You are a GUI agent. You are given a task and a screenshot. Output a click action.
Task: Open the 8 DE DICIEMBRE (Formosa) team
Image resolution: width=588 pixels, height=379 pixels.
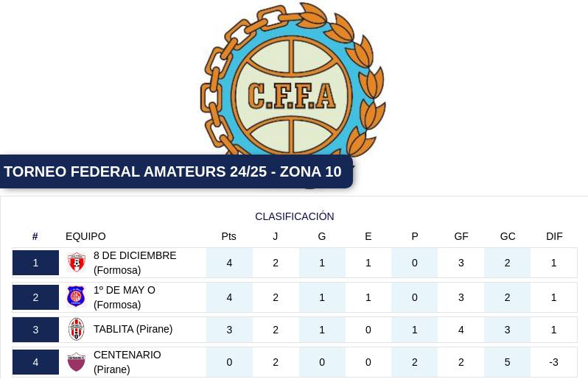(x=135, y=263)
